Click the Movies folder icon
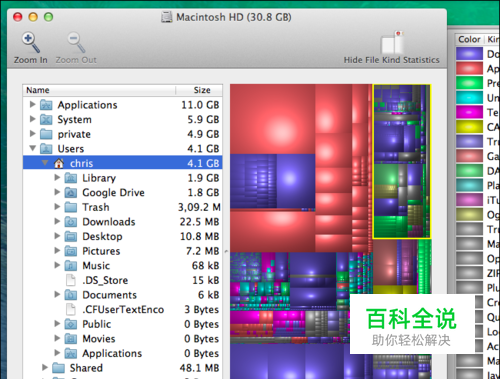Image resolution: width=500 pixels, height=379 pixels. (x=71, y=339)
